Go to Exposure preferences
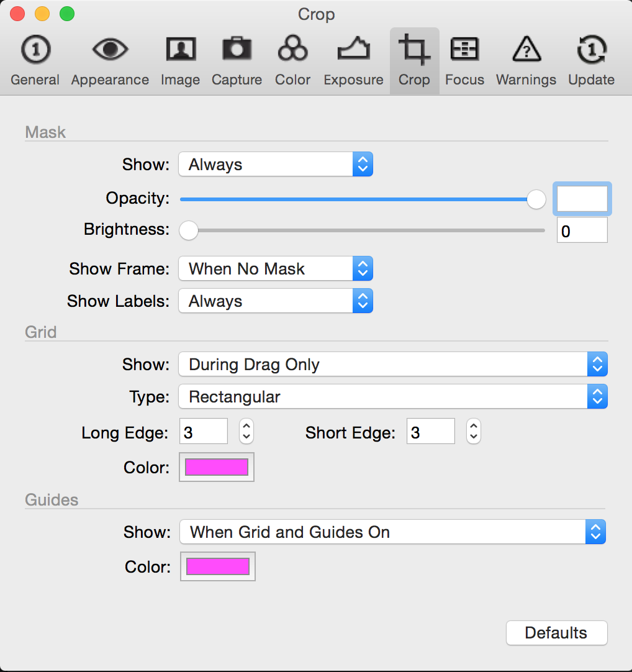The image size is (632, 672). [353, 61]
